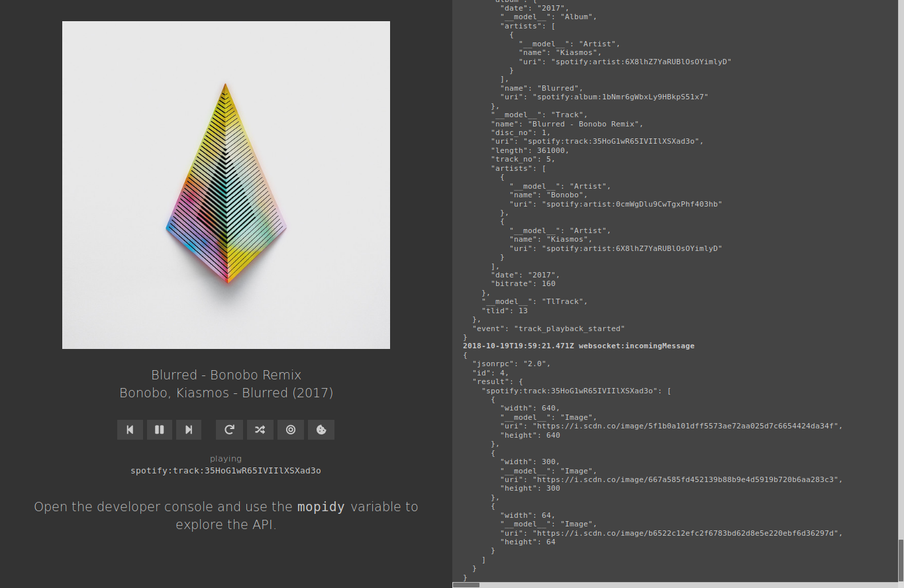Click the '"event": "track_playback_started"' line
This screenshot has height=588, width=904.
pos(548,328)
